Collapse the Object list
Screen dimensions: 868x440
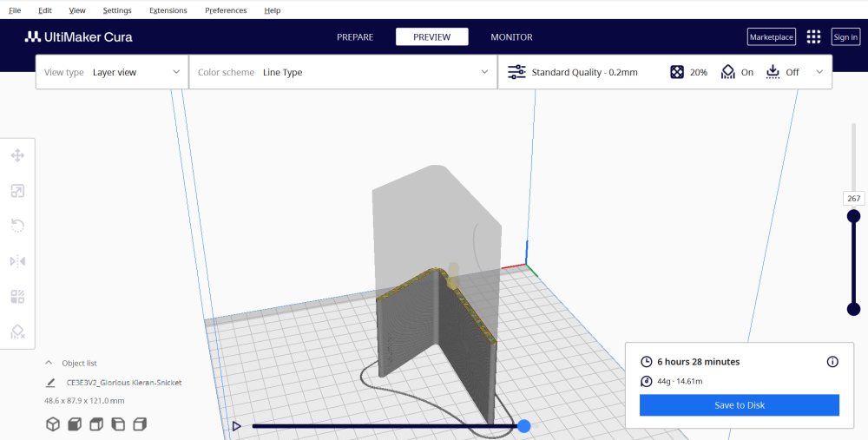click(x=49, y=363)
